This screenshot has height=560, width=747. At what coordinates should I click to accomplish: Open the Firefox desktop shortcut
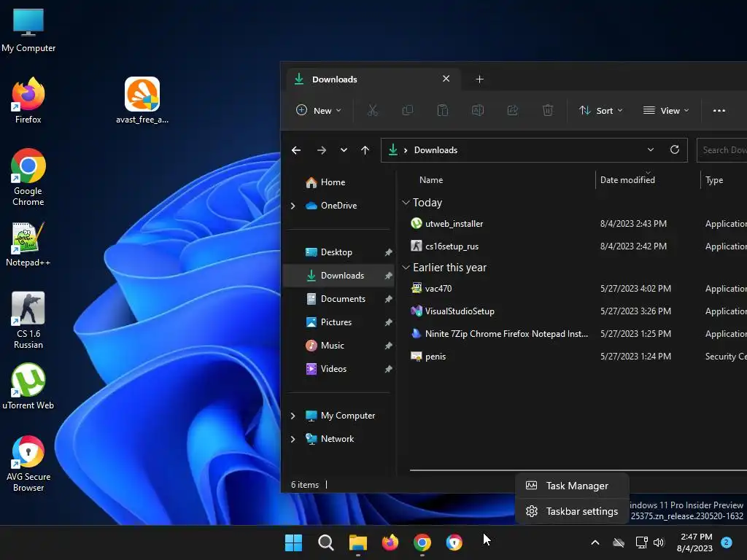pyautogui.click(x=28, y=101)
